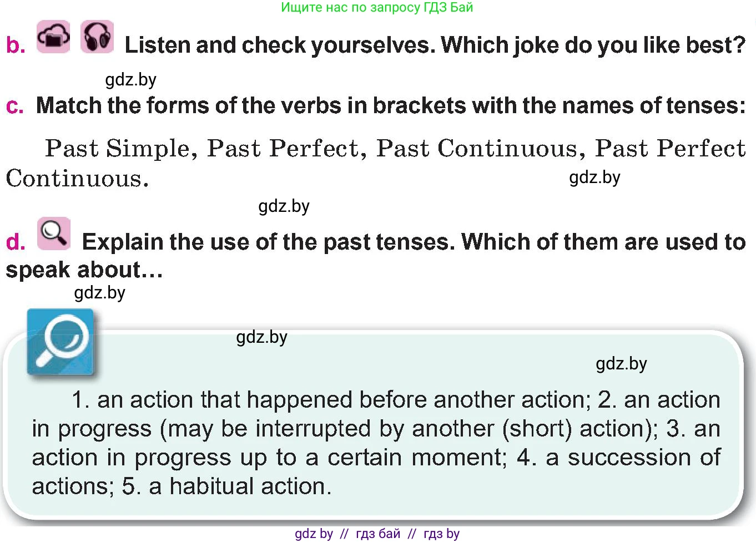This screenshot has height=543, width=756.
Task: Click the large blue magnifying glass icon
Action: pyautogui.click(x=61, y=342)
